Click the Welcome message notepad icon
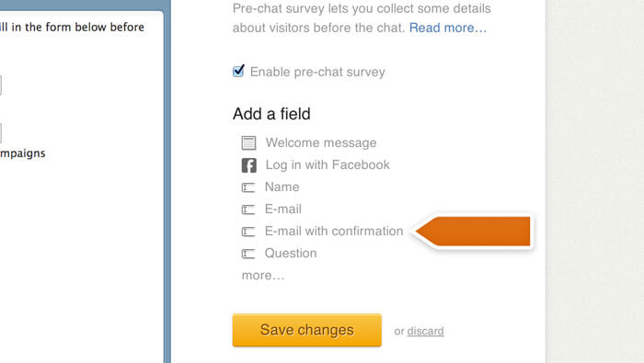Image resolution: width=644 pixels, height=363 pixels. (x=248, y=142)
